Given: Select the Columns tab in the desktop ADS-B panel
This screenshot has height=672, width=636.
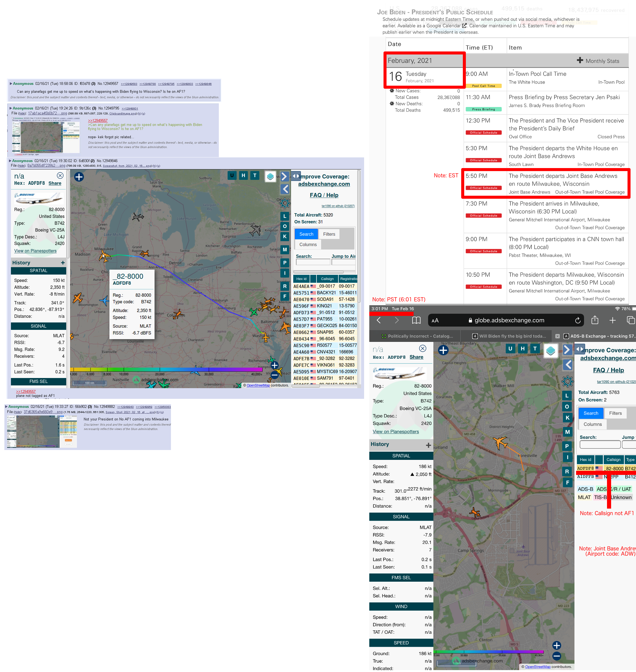Looking at the screenshot, I should point(308,245).
